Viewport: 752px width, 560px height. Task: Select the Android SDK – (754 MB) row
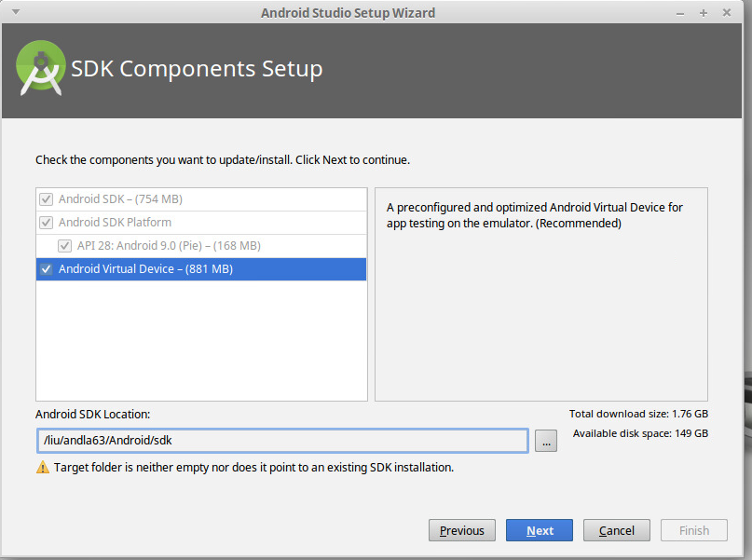pyautogui.click(x=201, y=199)
